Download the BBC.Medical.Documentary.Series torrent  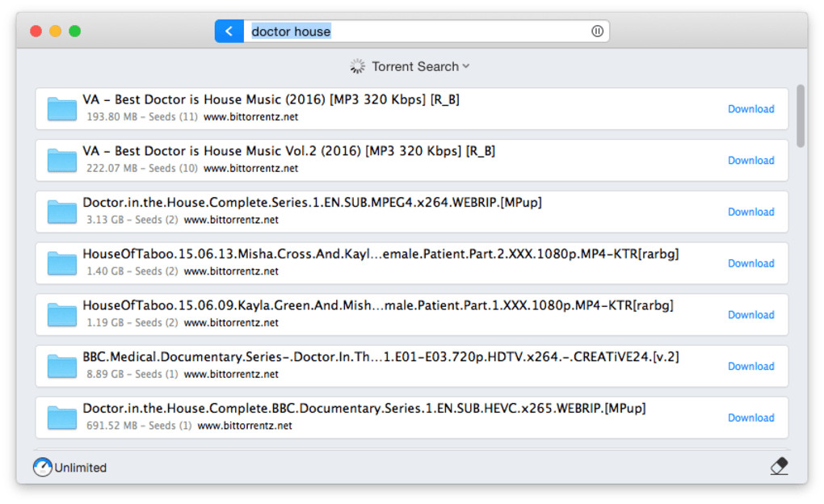click(750, 366)
